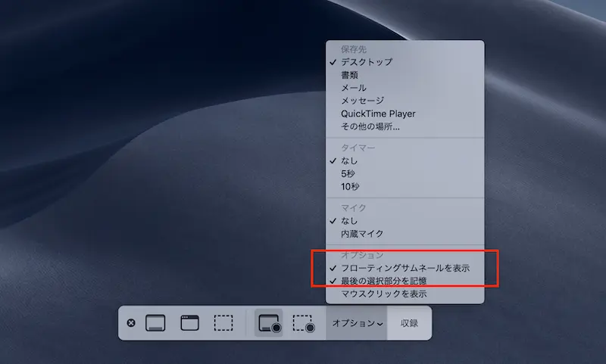Open the オプション dropdown in the toolbar

(x=357, y=323)
